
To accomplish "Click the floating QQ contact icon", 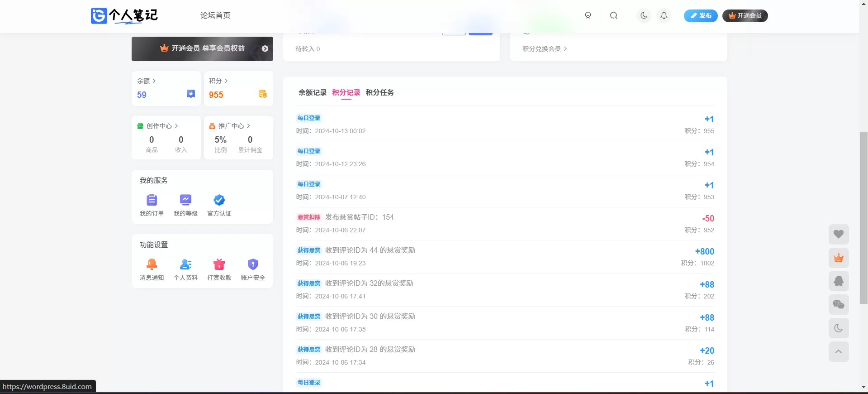I will click(x=839, y=281).
